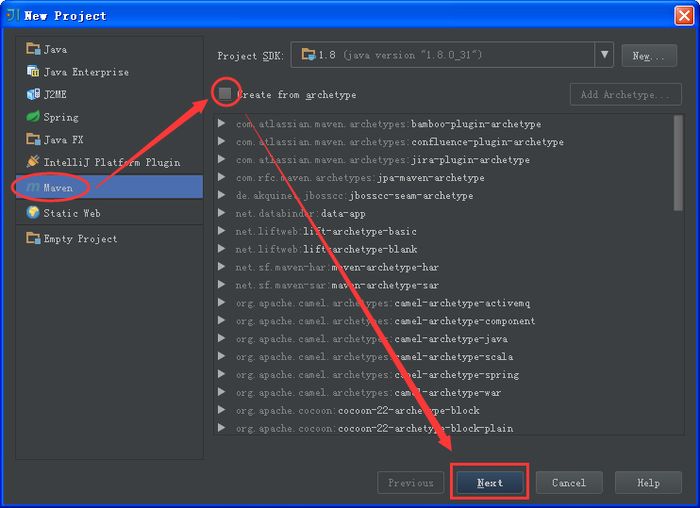Click the Next button

coord(490,483)
